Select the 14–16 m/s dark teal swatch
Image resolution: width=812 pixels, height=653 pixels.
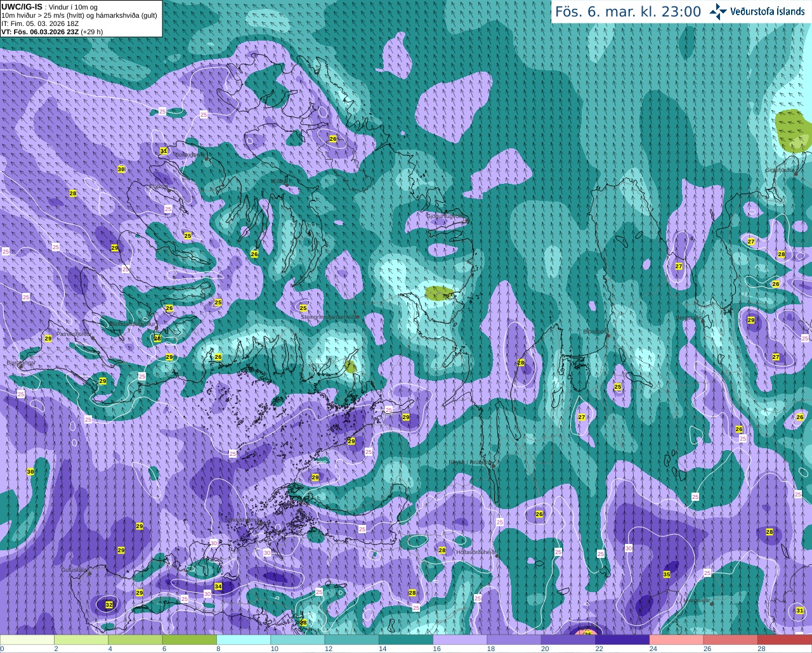pos(406,640)
